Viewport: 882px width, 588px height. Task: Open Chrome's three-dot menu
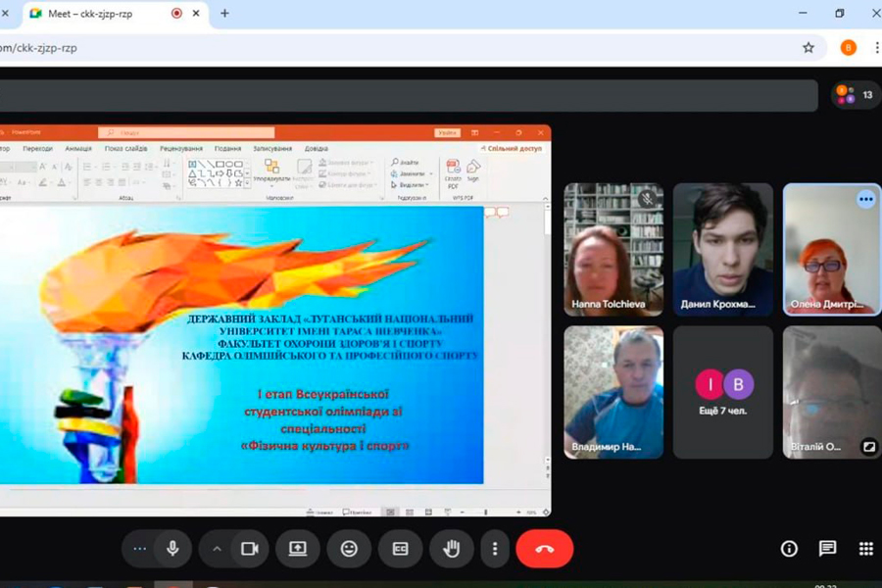pos(877,48)
